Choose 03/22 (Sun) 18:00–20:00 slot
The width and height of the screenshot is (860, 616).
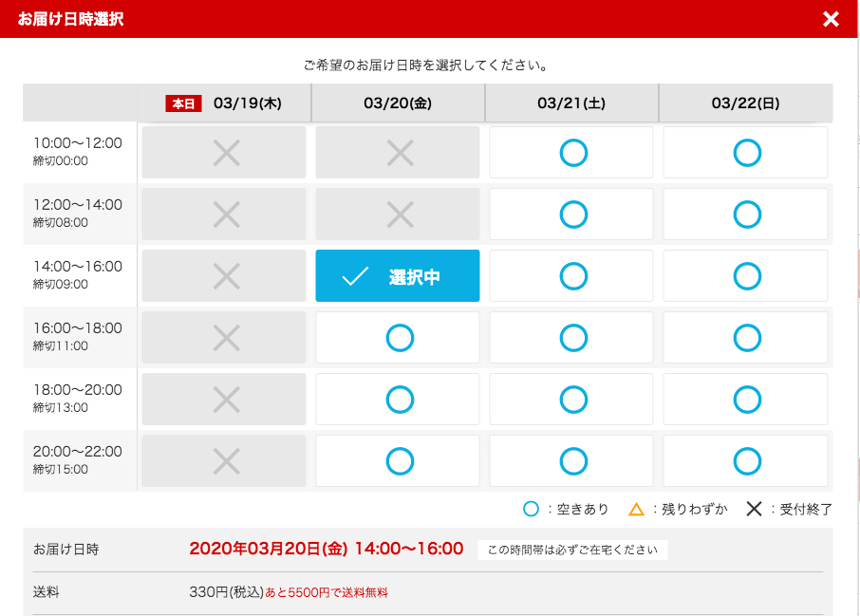[x=746, y=400]
